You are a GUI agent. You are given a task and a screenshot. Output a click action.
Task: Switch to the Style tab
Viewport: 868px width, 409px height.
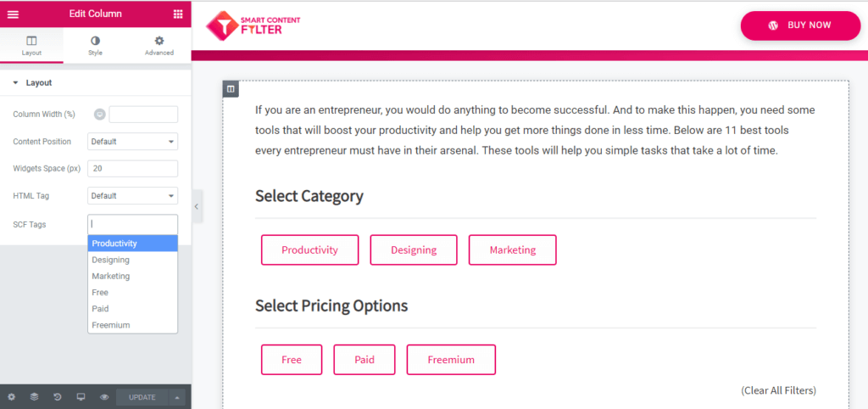[x=95, y=46]
